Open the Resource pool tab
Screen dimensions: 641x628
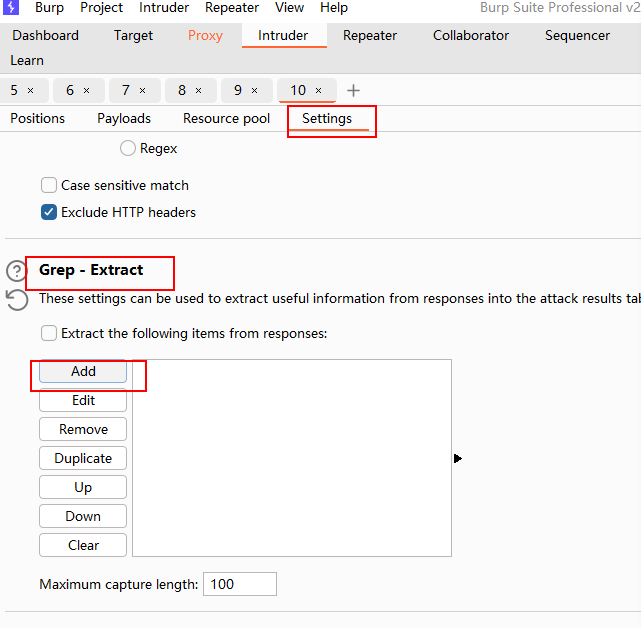[226, 118]
